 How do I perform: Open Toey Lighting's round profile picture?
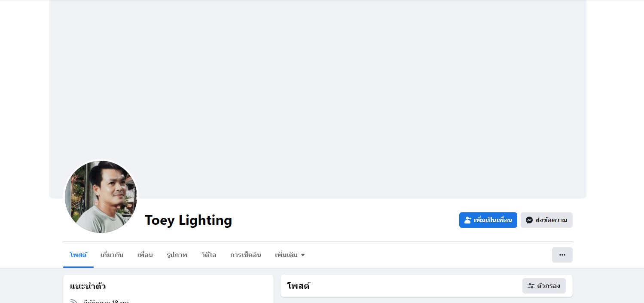coord(101,197)
